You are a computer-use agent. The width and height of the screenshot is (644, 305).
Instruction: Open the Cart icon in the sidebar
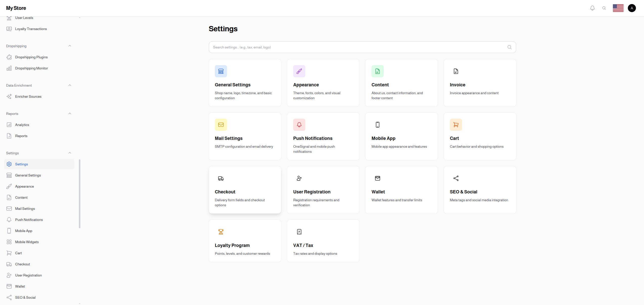tap(9, 253)
